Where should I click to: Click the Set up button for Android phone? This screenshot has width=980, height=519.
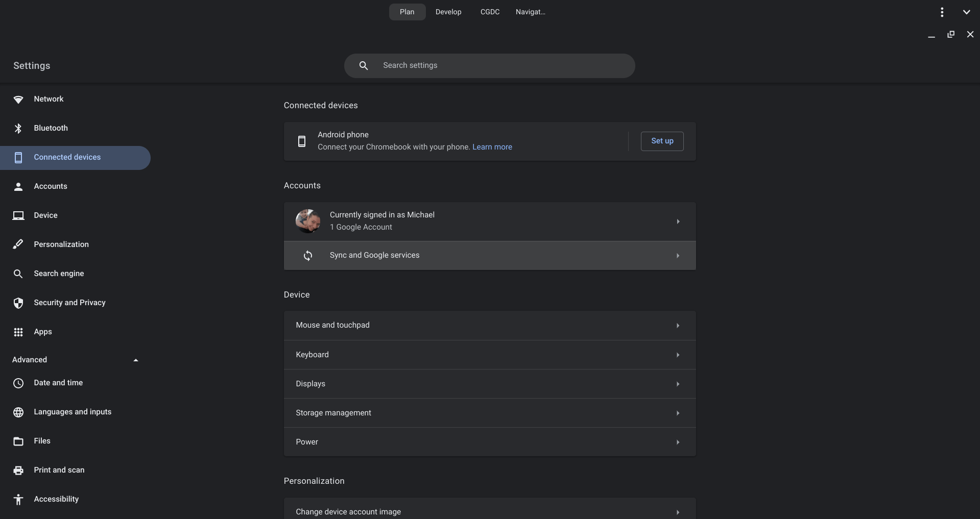click(x=662, y=141)
